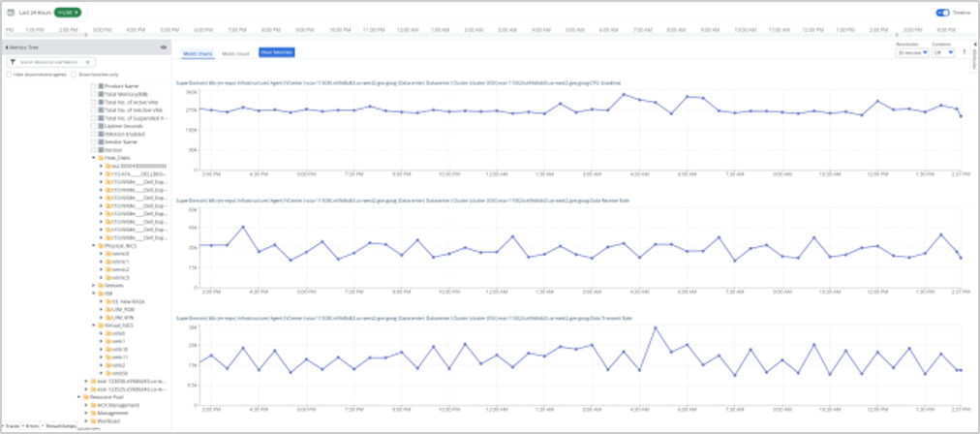Clear the metrics search with X icon
Viewport: 980px width, 434px height.
coord(88,62)
